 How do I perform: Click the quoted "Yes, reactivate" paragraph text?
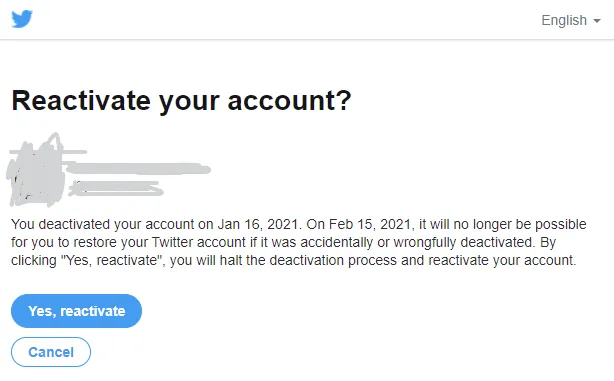pyautogui.click(x=112, y=260)
